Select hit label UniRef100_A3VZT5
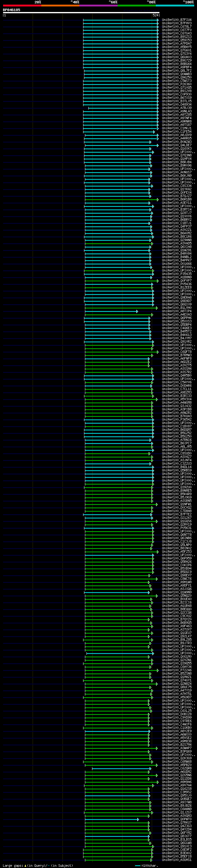The width and height of the screenshot is (197, 868). pos(177,365)
